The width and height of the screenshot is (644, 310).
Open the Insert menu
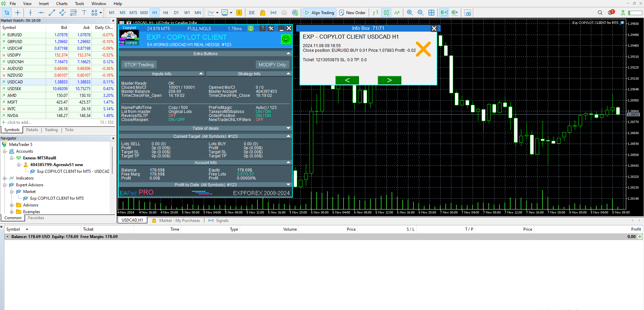44,4
